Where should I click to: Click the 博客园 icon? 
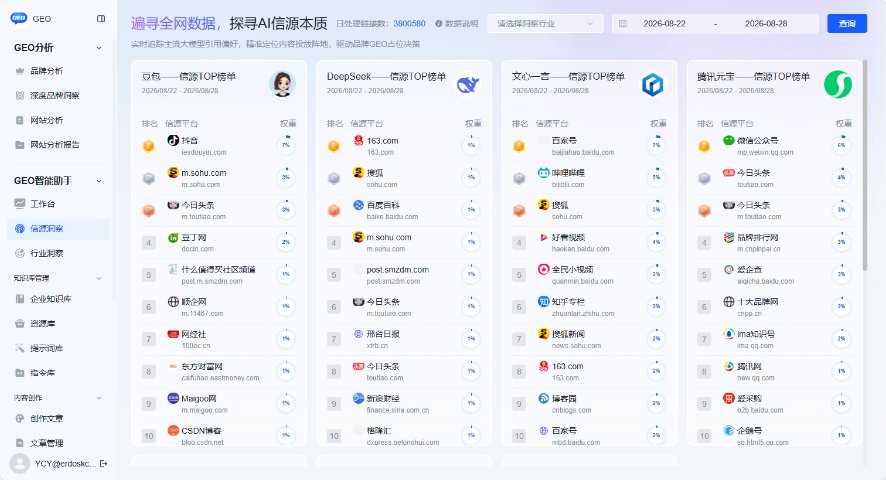pyautogui.click(x=544, y=399)
